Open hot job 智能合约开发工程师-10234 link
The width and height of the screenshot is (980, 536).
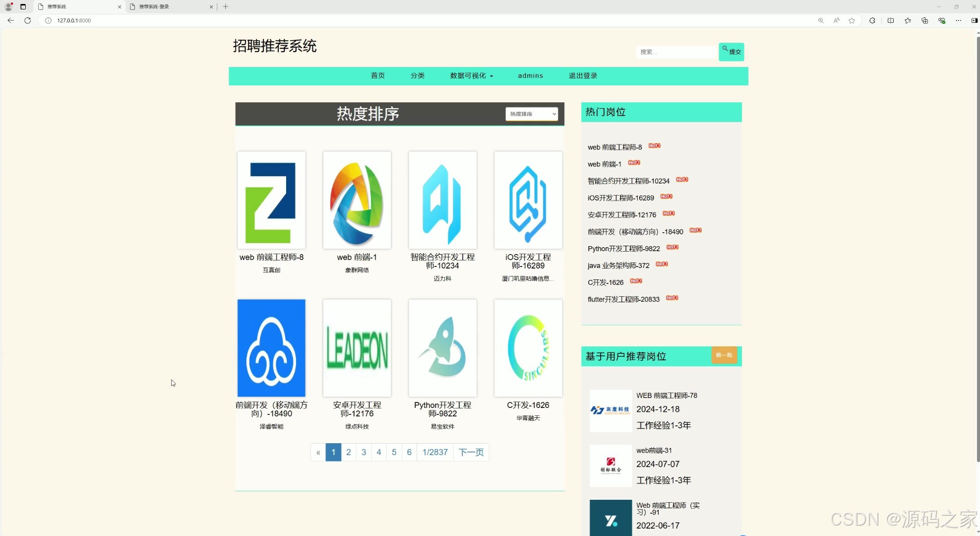coord(628,181)
